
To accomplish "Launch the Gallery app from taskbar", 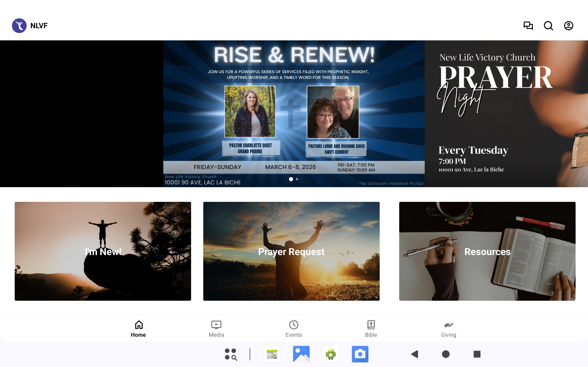I will click(x=301, y=354).
